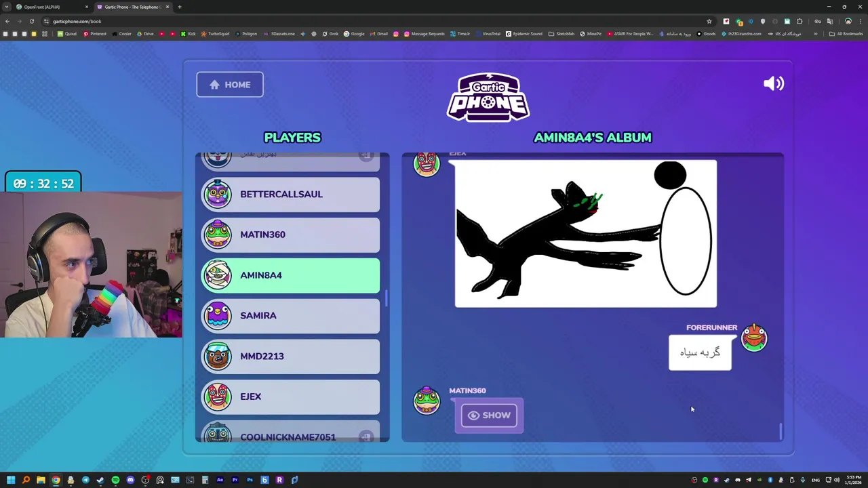Click FORERUNNER's Persian text bubble
The width and height of the screenshot is (868, 488).
700,352
